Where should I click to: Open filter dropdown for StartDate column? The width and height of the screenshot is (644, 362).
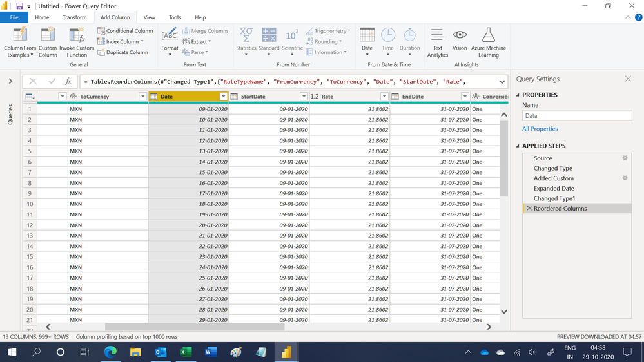(x=304, y=97)
